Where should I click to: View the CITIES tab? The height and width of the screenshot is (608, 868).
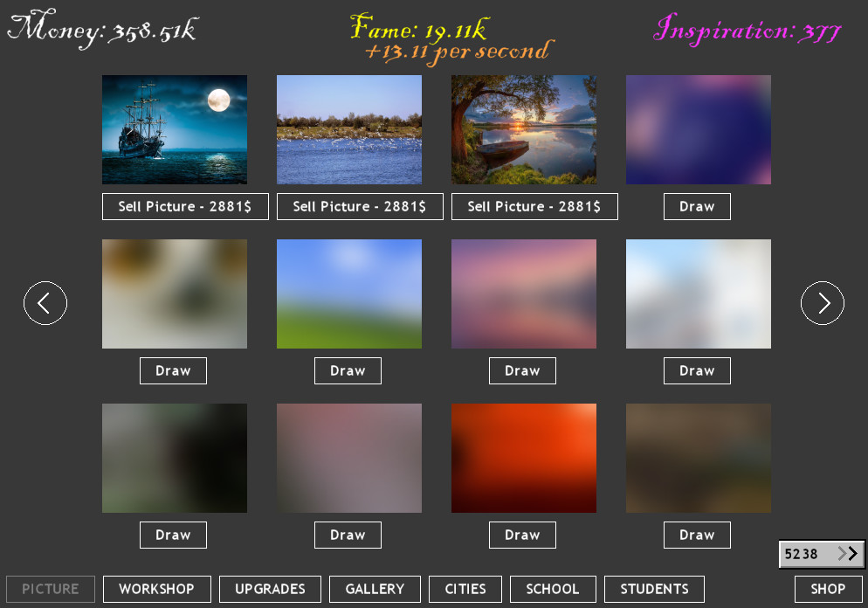click(465, 589)
